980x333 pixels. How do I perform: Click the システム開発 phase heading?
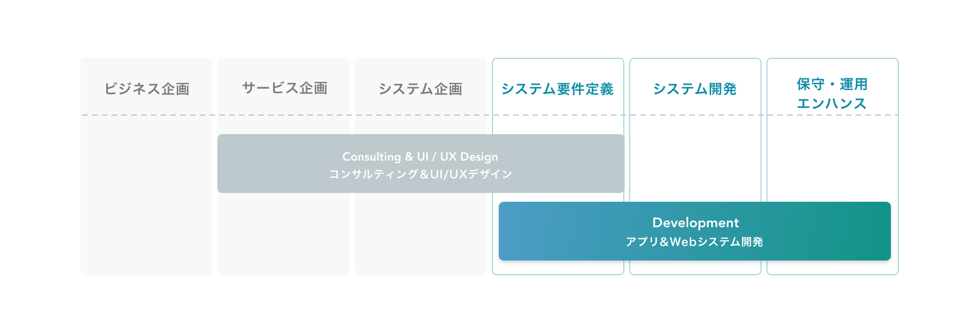pos(695,89)
